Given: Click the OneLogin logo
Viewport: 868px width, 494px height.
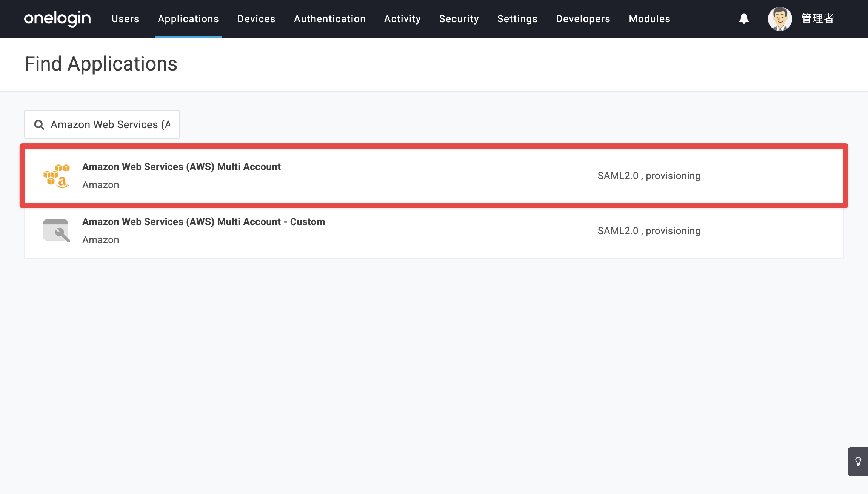Looking at the screenshot, I should pos(57,18).
